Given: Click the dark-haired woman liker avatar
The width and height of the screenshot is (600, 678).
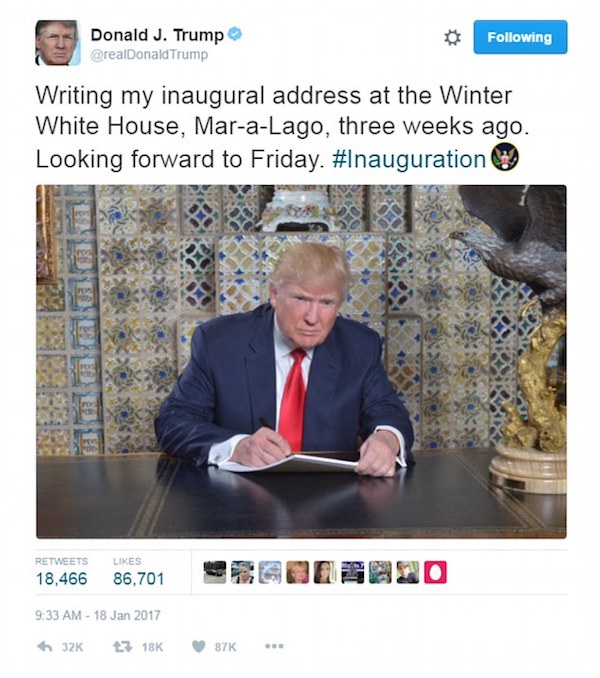Looking at the screenshot, I should tap(325, 572).
